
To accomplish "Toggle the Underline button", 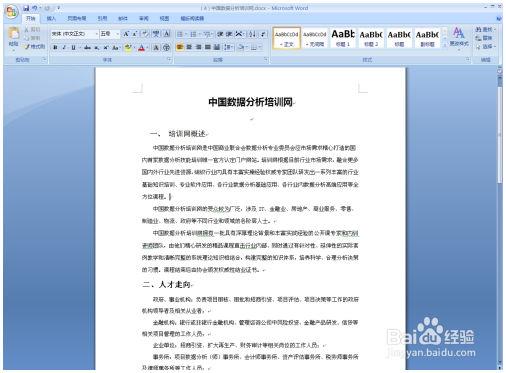I will (x=73, y=48).
